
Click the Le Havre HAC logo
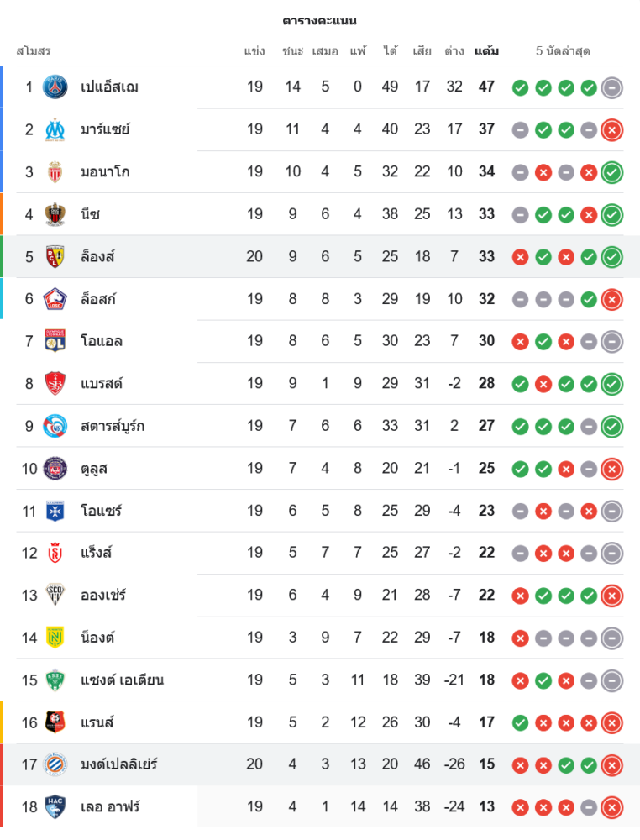(x=55, y=806)
